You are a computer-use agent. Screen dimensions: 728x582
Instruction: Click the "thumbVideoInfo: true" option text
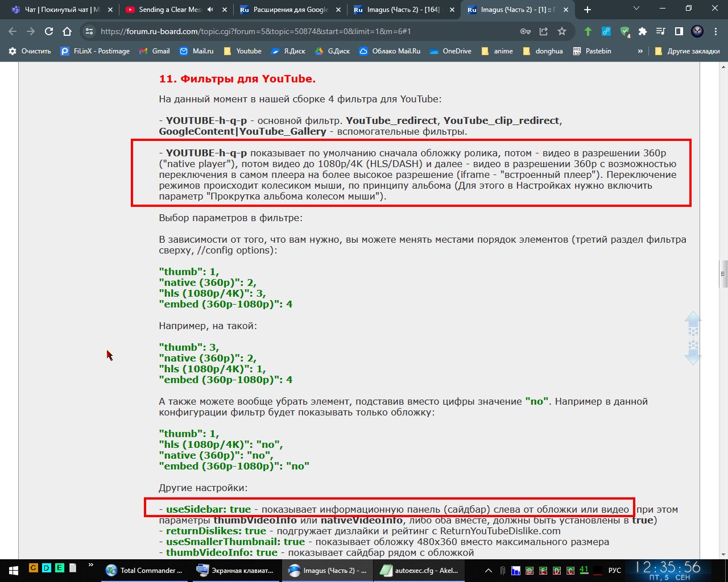pos(222,552)
